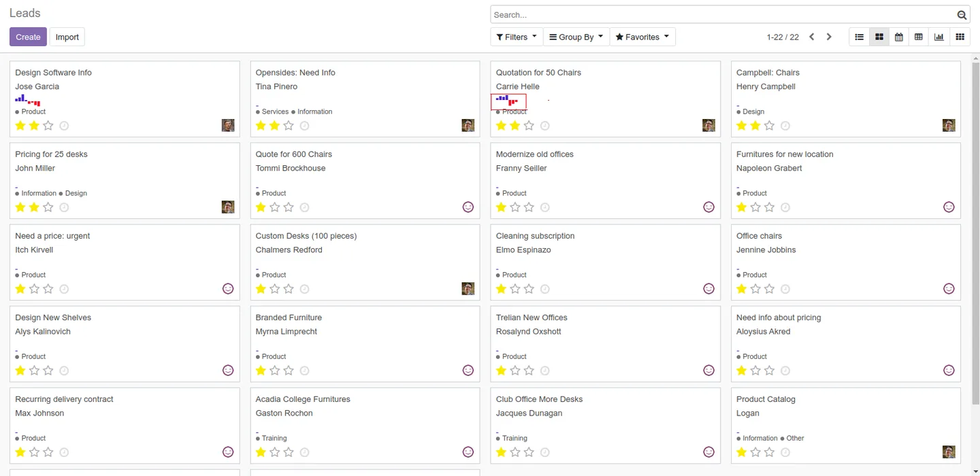The image size is (980, 476).
Task: Go to previous page of leads
Action: coord(812,37)
